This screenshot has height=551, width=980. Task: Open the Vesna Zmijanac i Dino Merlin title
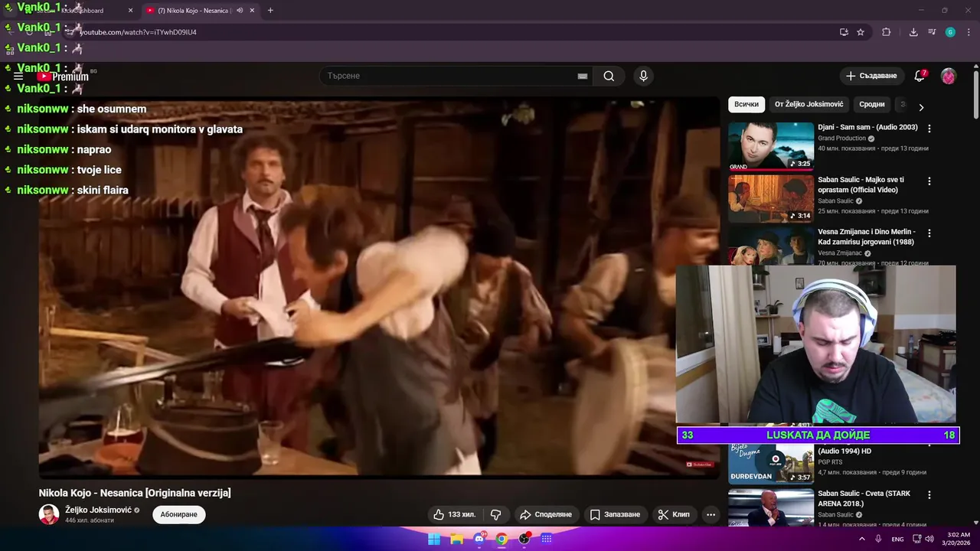(x=867, y=236)
